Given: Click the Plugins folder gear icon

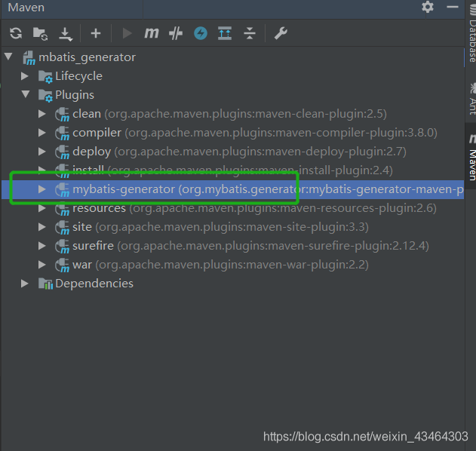Looking at the screenshot, I should (45, 96).
